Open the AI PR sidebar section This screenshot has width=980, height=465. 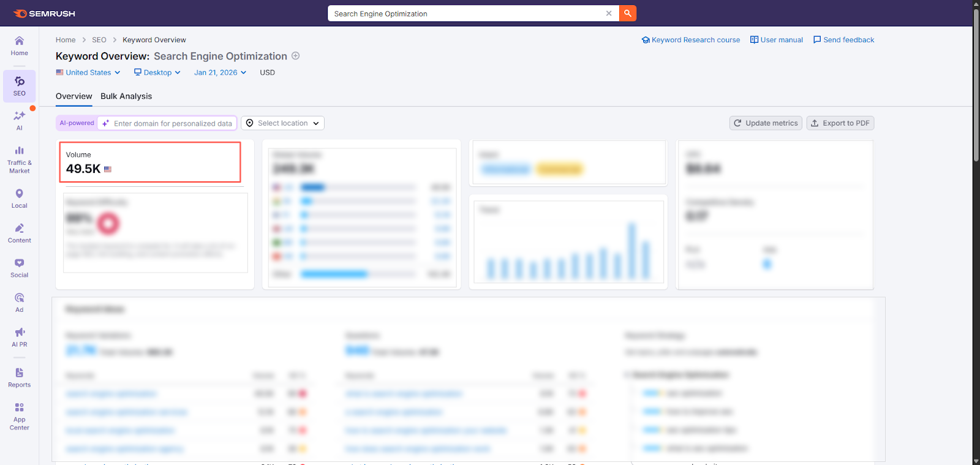pos(20,338)
